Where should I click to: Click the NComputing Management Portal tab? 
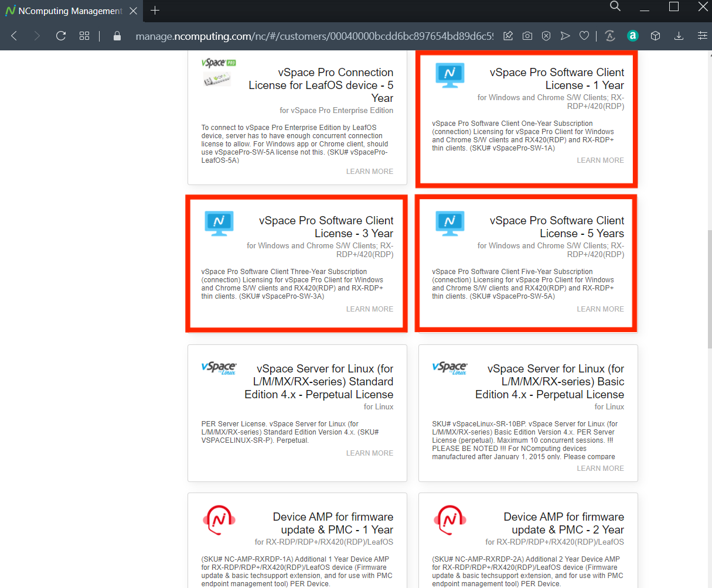(64, 11)
